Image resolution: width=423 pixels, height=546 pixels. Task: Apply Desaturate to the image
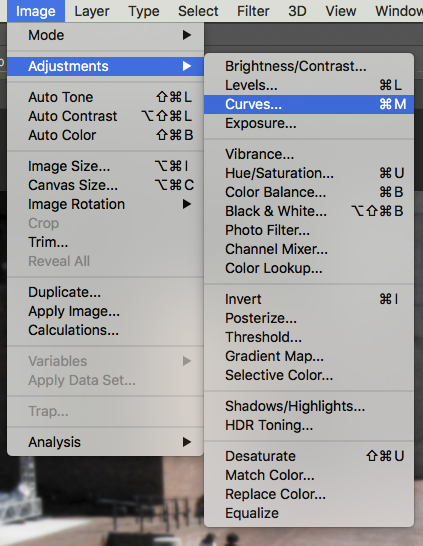pos(309,456)
